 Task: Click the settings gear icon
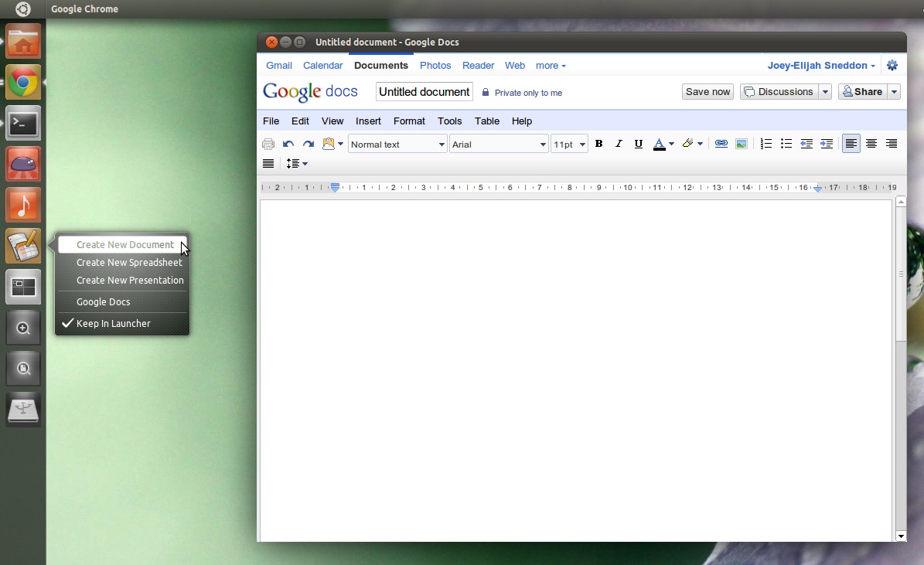[x=892, y=66]
